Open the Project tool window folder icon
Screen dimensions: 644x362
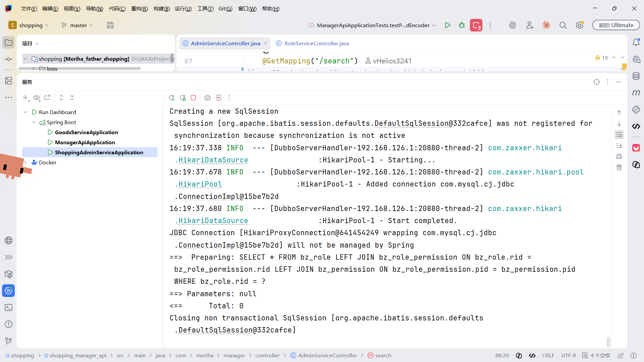click(x=9, y=43)
